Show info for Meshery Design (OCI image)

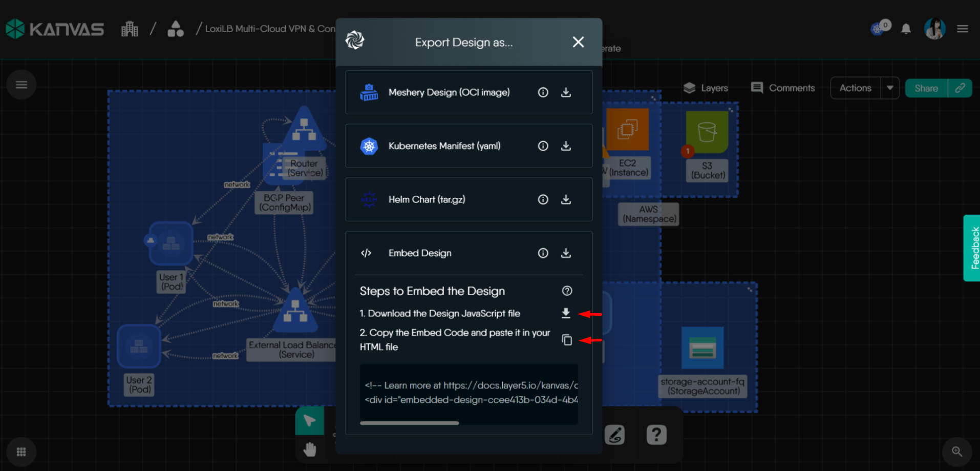coord(543,92)
